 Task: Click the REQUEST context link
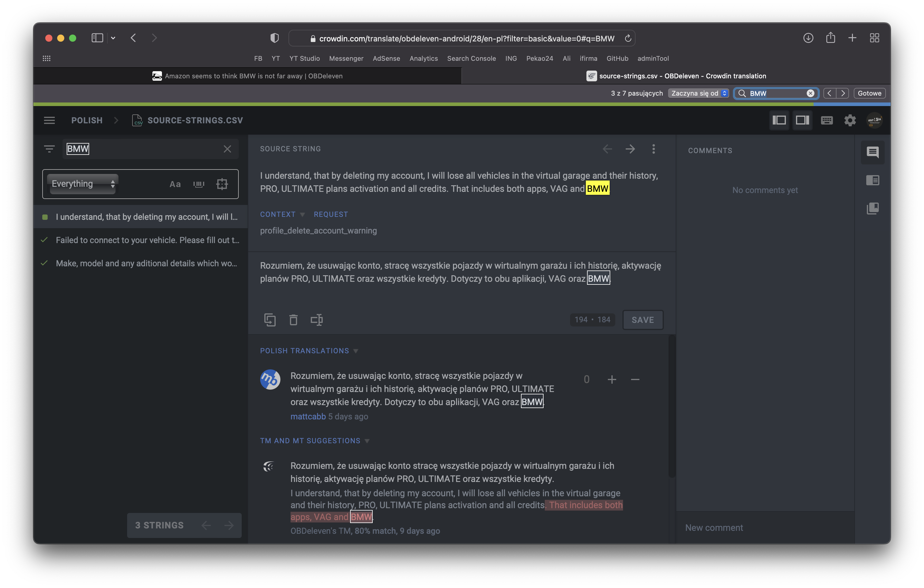pos(331,214)
